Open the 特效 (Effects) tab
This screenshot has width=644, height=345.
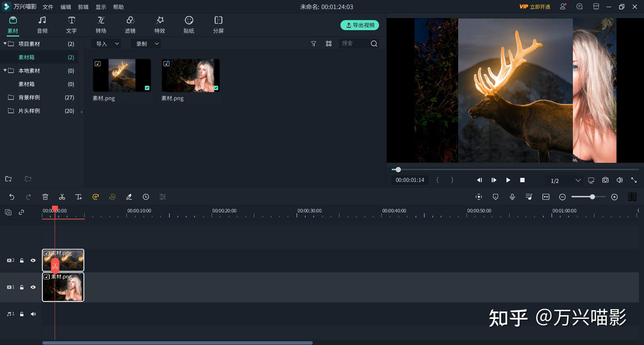pos(160,25)
